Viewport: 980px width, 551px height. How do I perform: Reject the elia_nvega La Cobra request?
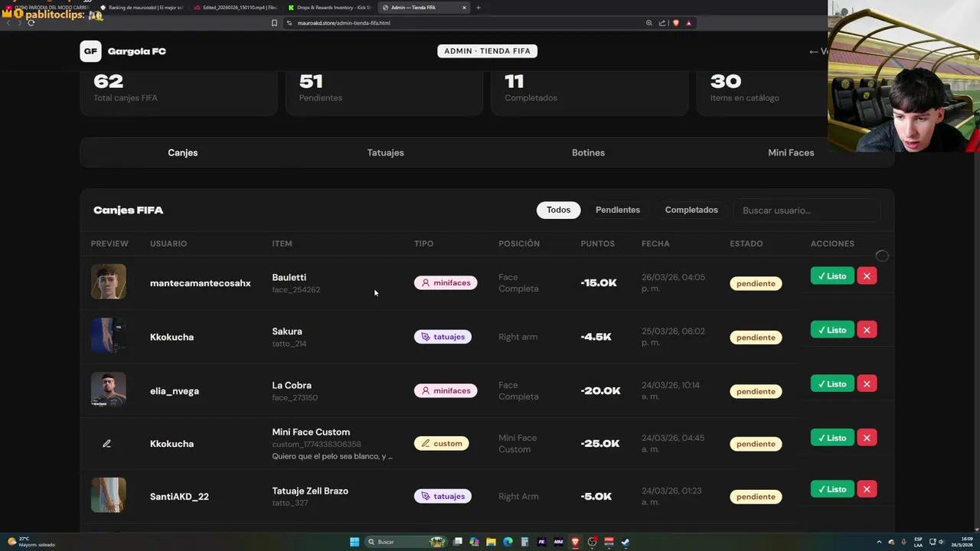867,383
